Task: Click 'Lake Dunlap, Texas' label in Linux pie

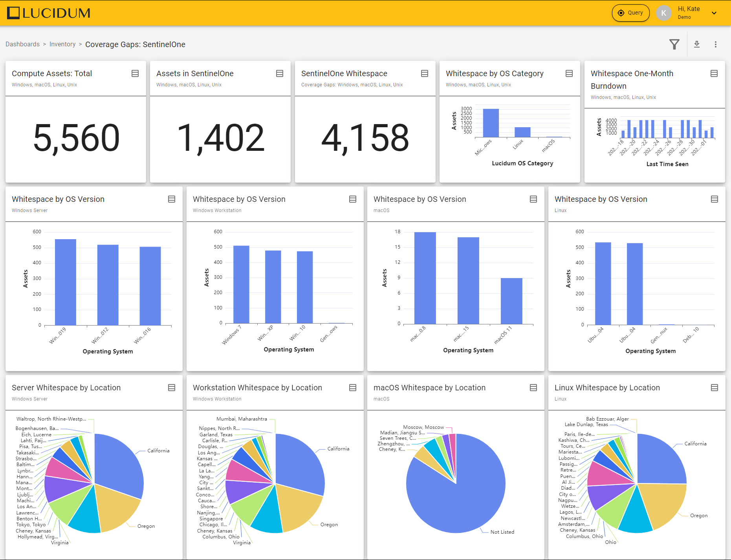Action: pyautogui.click(x=586, y=425)
